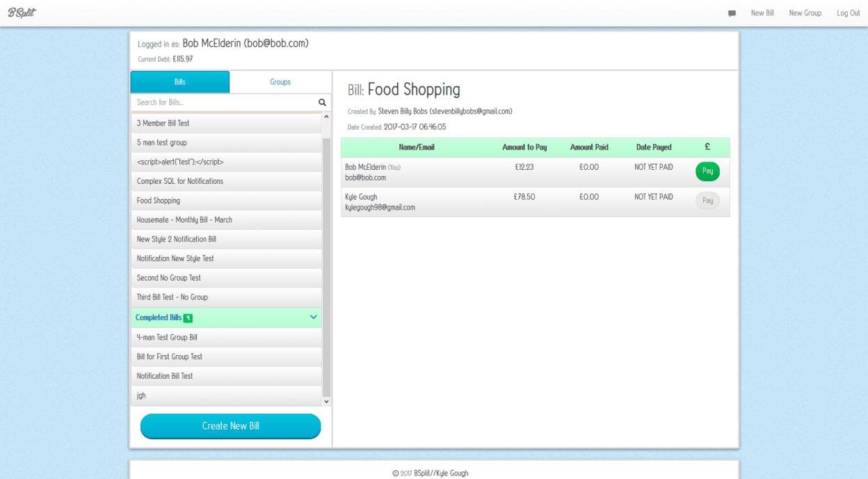Collapse the Completed Bills section chevron
This screenshot has height=479, width=868.
pos(313,317)
